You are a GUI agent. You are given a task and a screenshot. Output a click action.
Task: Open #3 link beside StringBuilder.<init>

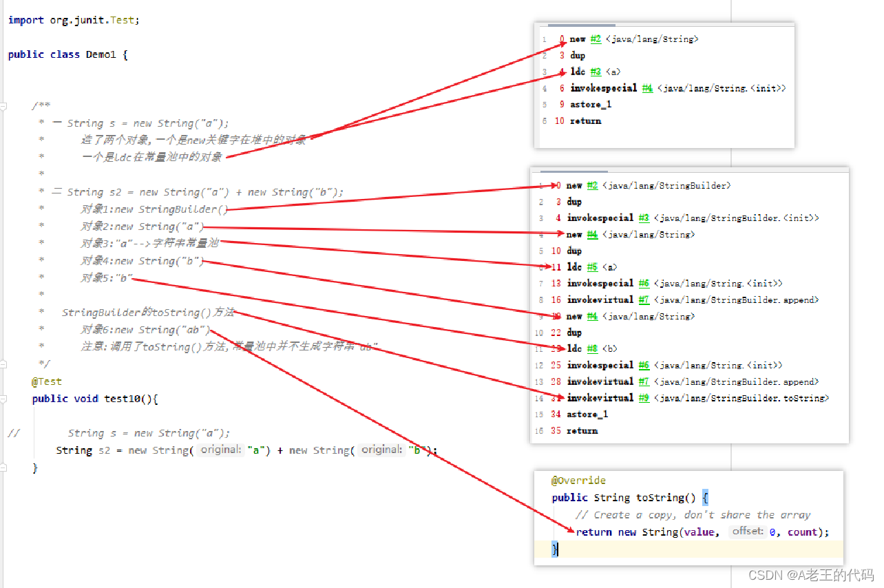tap(644, 218)
